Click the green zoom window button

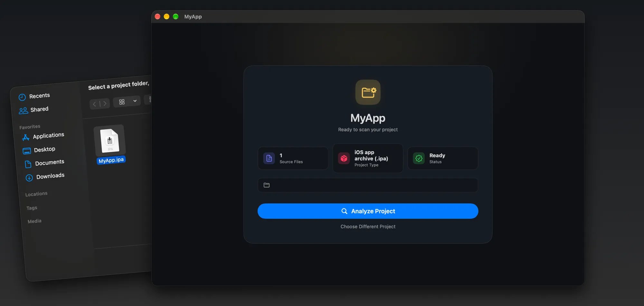(x=175, y=16)
